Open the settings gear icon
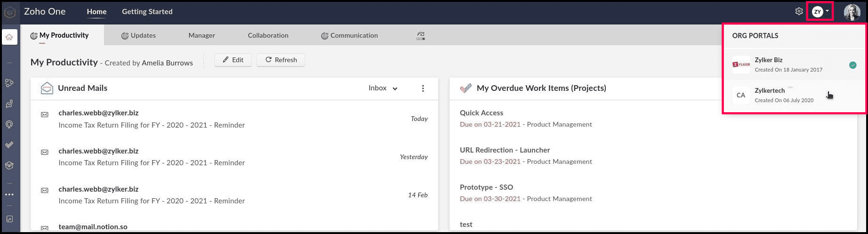 coord(799,11)
